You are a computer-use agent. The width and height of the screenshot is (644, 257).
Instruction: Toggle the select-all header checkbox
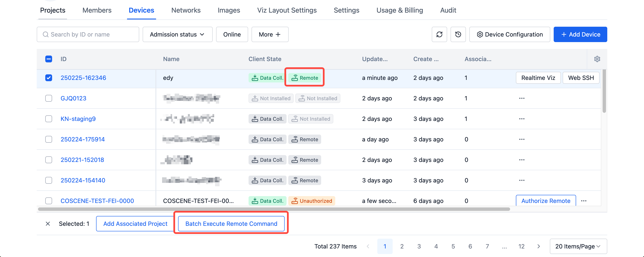(49, 59)
